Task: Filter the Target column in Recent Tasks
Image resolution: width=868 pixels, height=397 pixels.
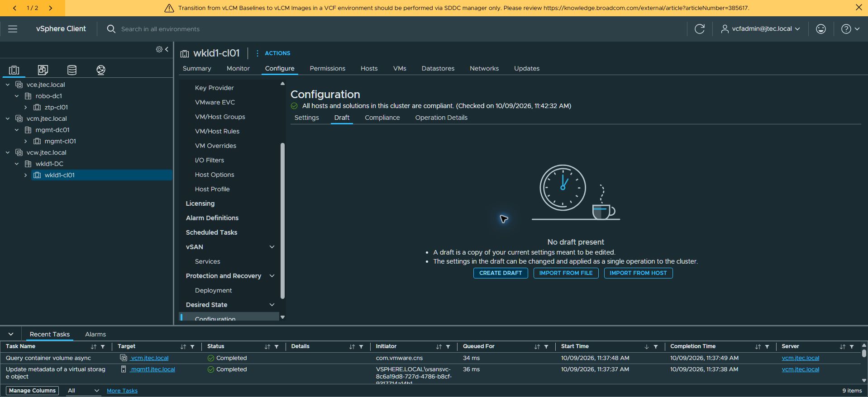Action: coord(192,347)
